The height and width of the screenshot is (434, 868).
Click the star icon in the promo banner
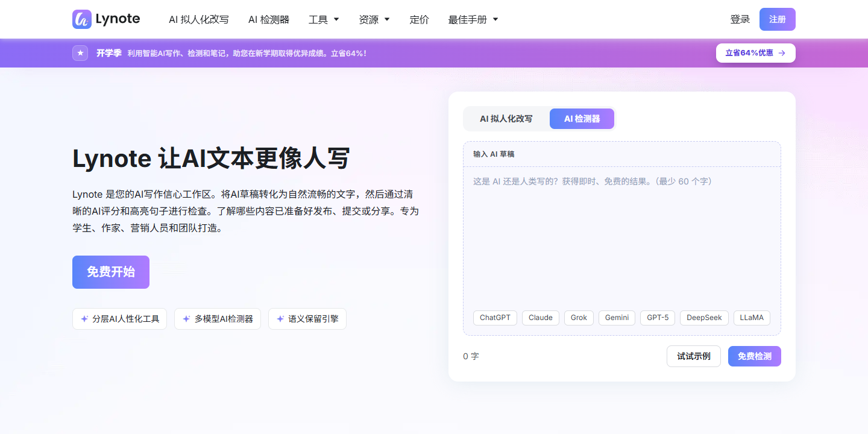point(80,53)
